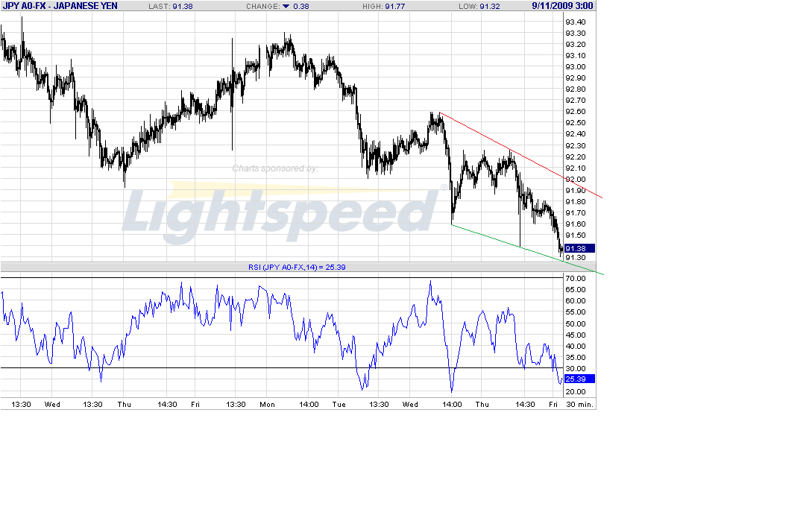Image resolution: width=812 pixels, height=518 pixels.
Task: Select the red upper trendline on price chart
Action: point(520,155)
